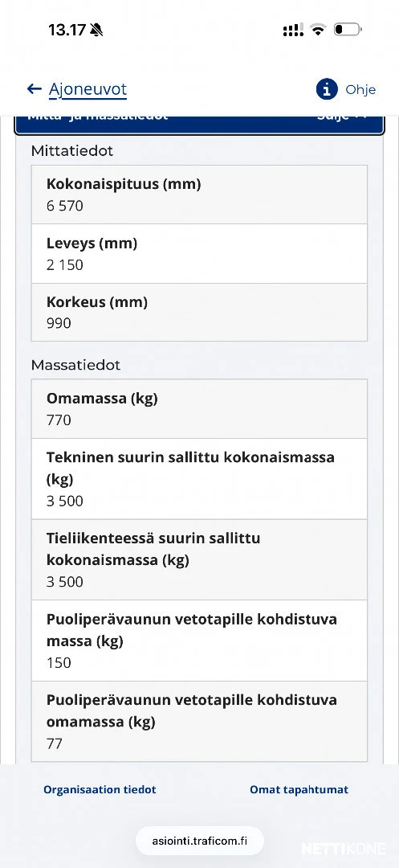Click the info Ohje icon
399x868 pixels.
click(327, 89)
